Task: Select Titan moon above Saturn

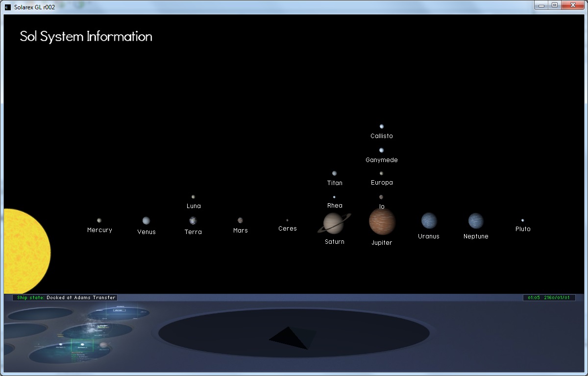Action: [x=334, y=173]
